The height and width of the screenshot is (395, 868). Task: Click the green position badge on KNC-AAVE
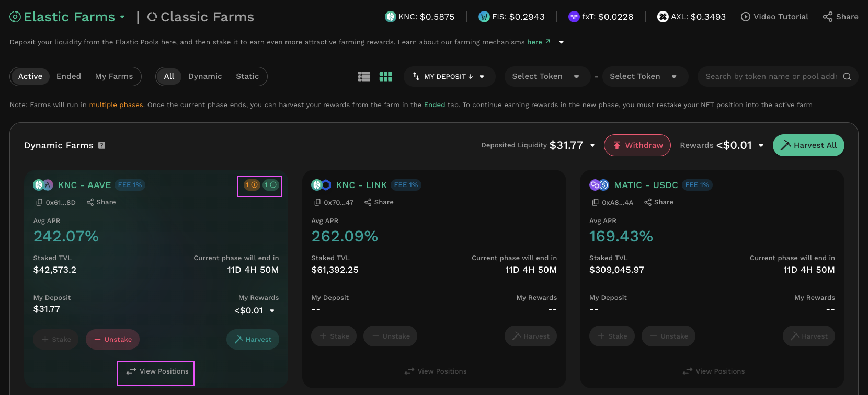[x=270, y=185]
